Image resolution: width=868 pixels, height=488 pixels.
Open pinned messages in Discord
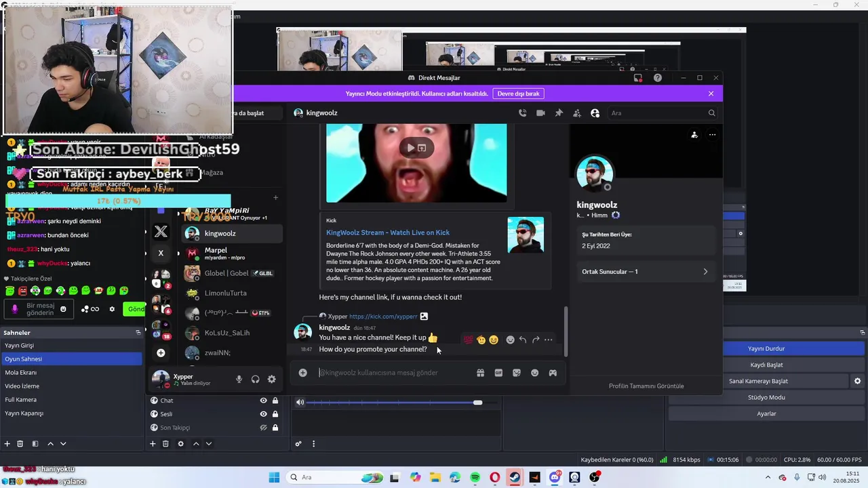pyautogui.click(x=559, y=113)
